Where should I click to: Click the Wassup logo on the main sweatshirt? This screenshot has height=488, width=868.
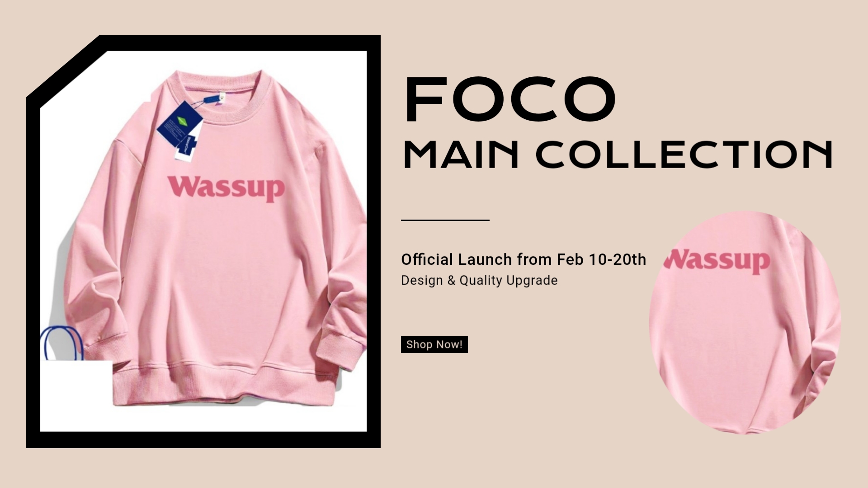tap(226, 188)
